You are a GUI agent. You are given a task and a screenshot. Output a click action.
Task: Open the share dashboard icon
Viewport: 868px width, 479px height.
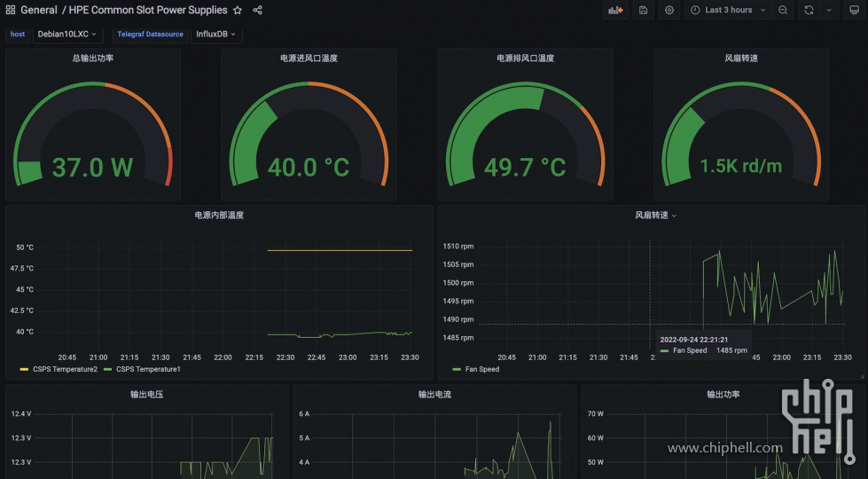tap(257, 10)
